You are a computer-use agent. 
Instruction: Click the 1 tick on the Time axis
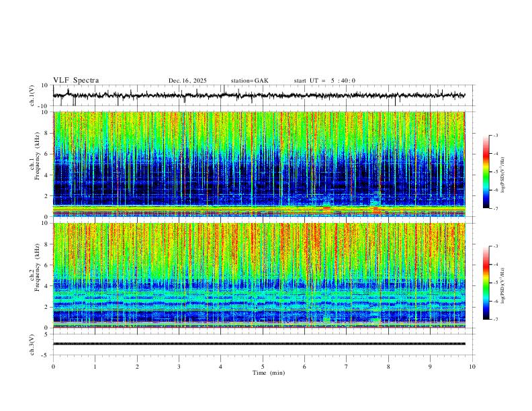tap(95, 367)
